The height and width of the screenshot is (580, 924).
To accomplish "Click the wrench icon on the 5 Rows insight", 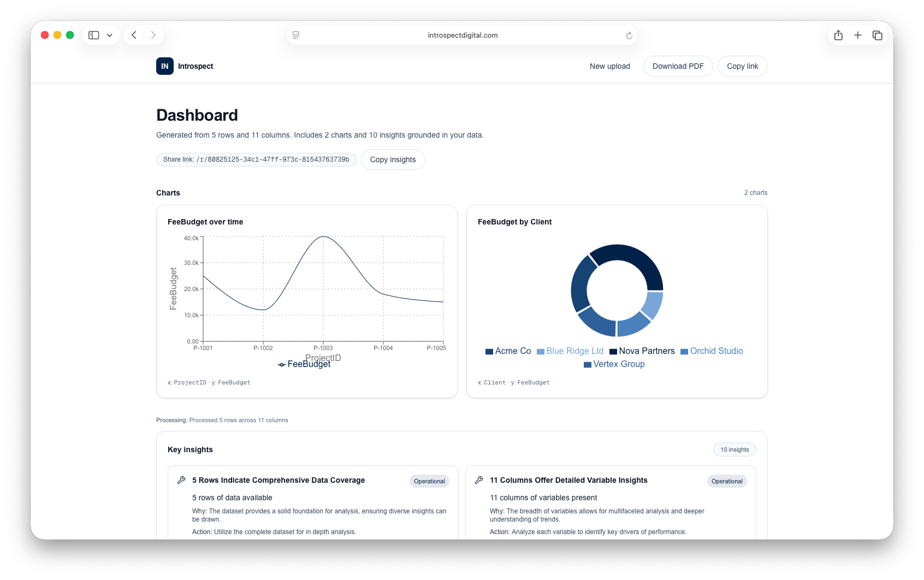I will [180, 480].
